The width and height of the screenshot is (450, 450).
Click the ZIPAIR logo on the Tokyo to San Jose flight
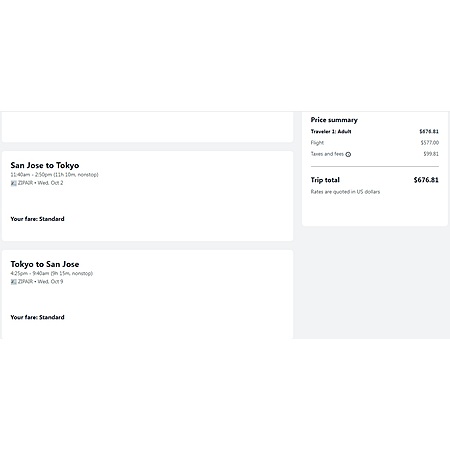(x=14, y=282)
